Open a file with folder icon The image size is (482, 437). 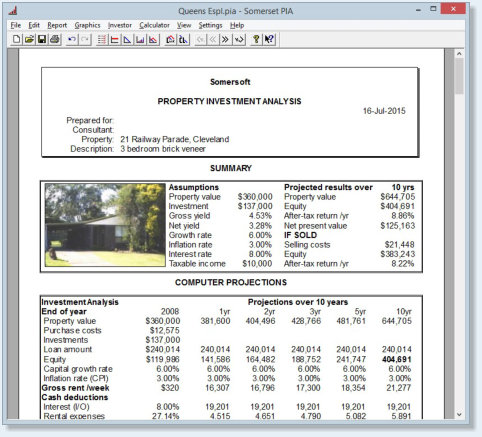(29, 39)
